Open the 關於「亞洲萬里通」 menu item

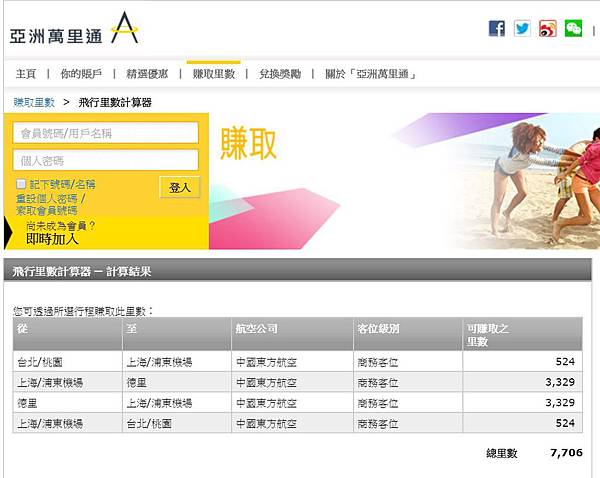click(x=370, y=74)
